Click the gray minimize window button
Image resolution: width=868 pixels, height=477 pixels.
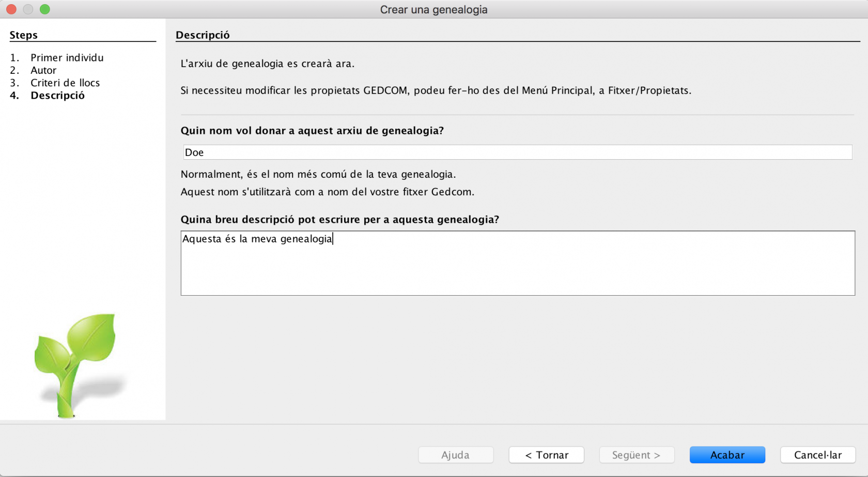pos(28,9)
